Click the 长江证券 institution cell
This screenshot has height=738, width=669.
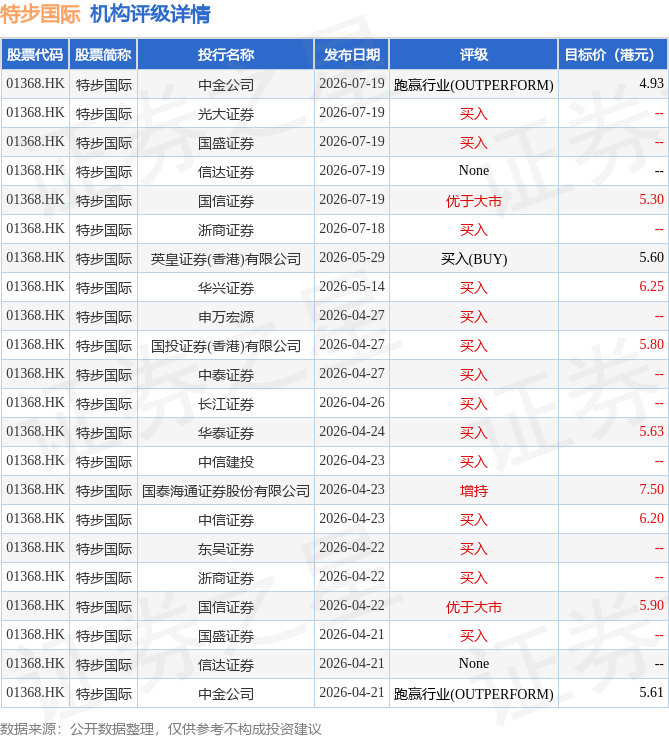[226, 403]
